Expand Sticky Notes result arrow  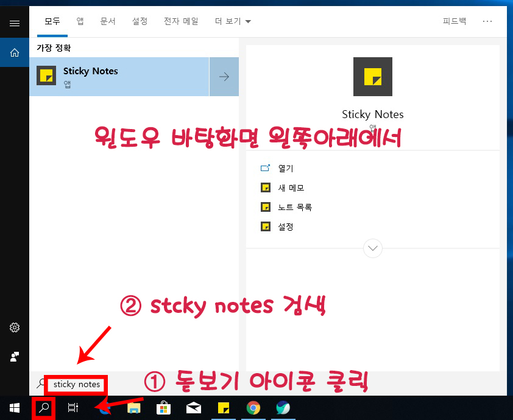(x=224, y=77)
